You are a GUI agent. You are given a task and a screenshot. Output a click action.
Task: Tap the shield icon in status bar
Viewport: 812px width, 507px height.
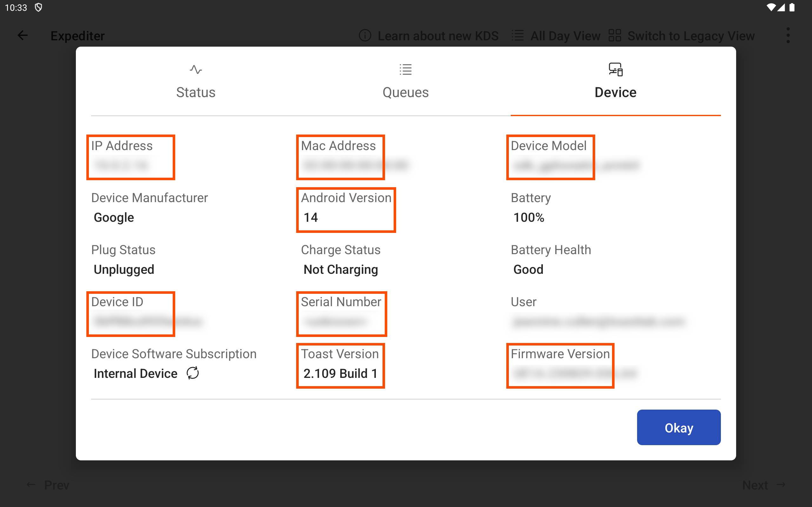tap(39, 7)
